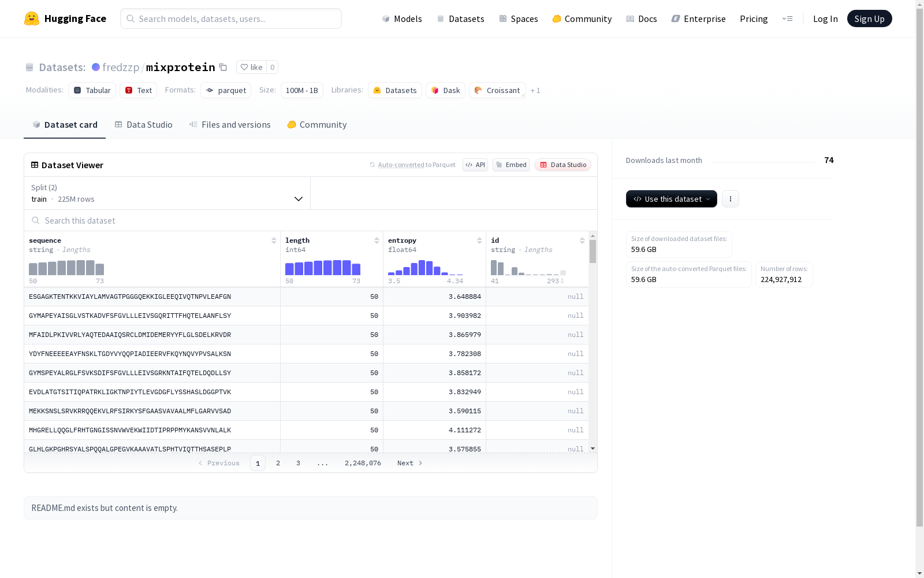Screen dimensions: 924x578
Task: Open the more options kebab menu
Action: [x=731, y=199]
